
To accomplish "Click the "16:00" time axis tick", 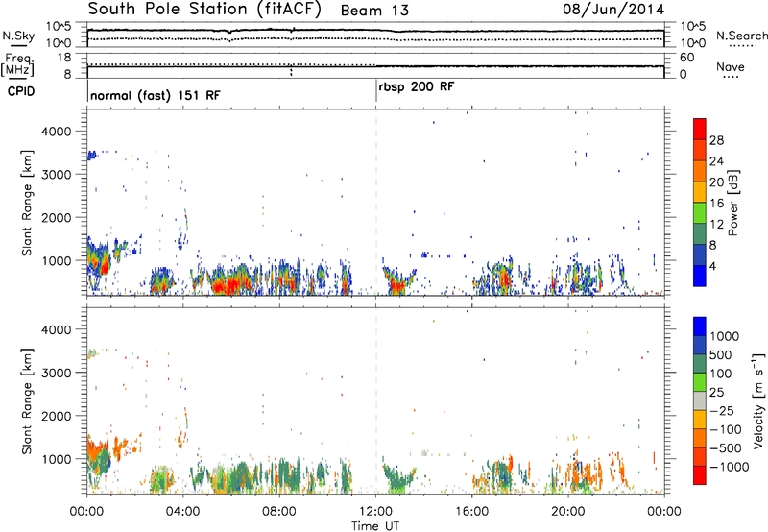I will coord(471,512).
